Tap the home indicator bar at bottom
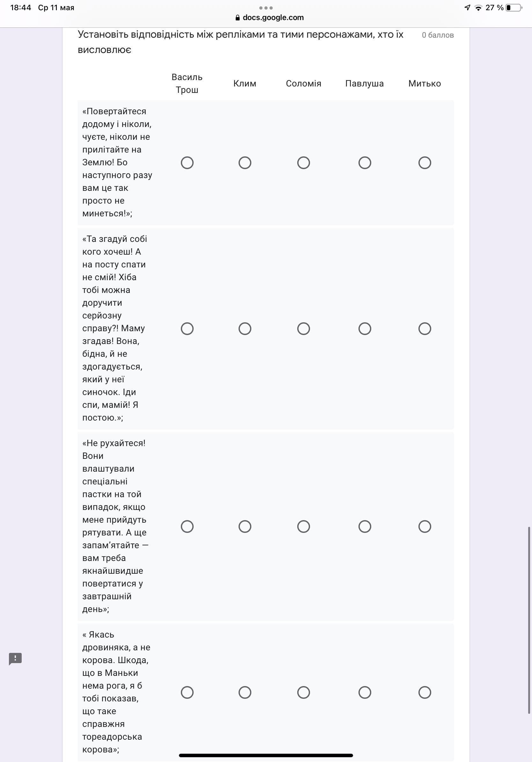 point(266,755)
